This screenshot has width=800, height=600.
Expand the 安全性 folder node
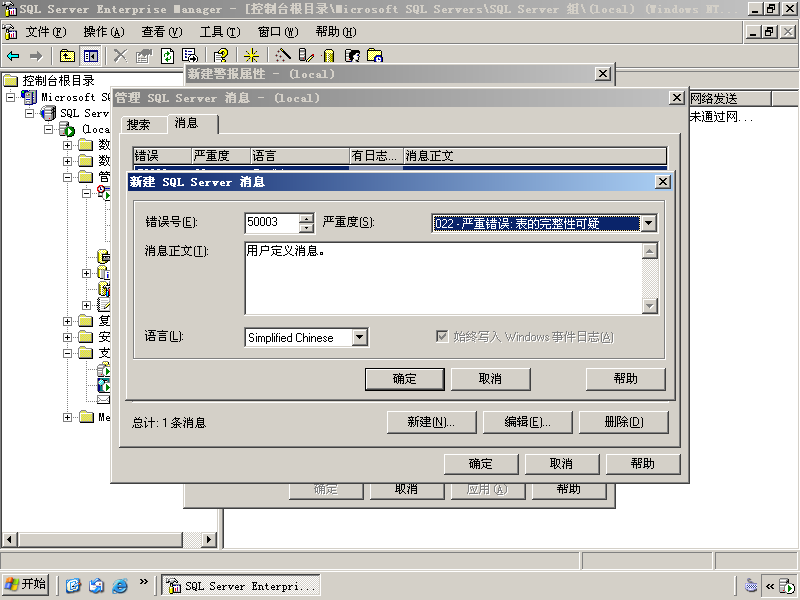coord(67,337)
